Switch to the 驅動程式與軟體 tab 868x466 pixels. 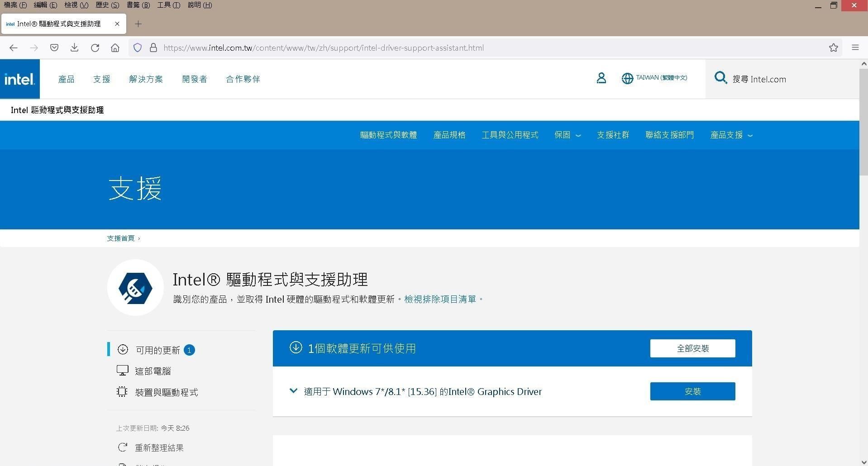pos(388,135)
